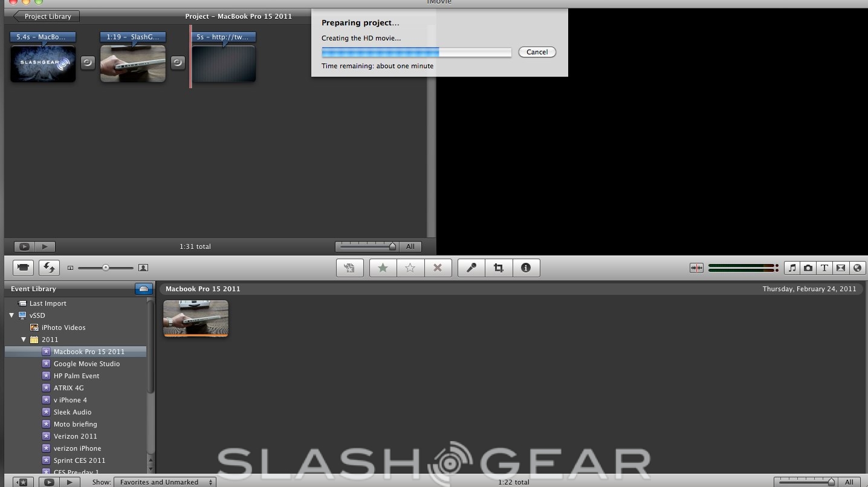Click the 5.4s MacBo title bar

(43, 37)
